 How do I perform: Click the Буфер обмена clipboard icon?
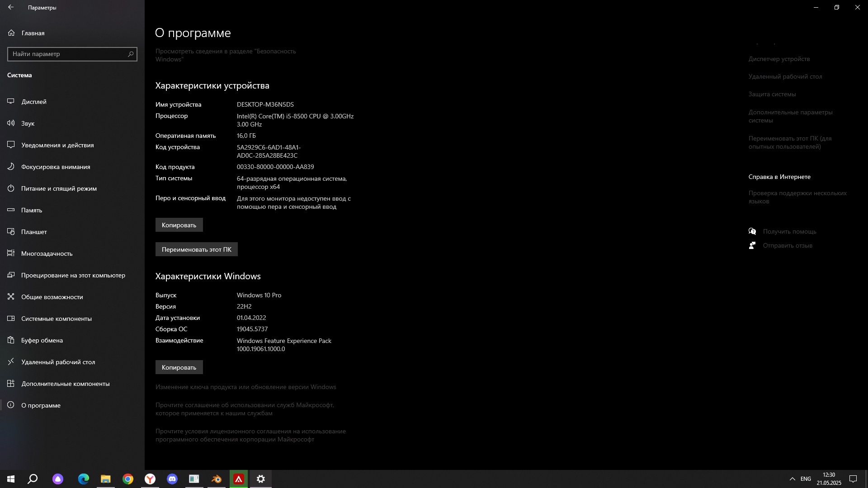(11, 340)
